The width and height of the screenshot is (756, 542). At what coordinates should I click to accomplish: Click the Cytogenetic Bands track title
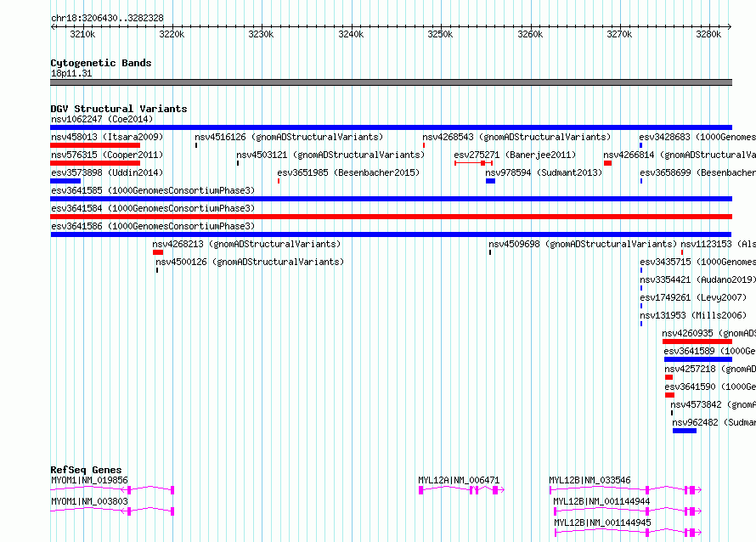pos(101,63)
